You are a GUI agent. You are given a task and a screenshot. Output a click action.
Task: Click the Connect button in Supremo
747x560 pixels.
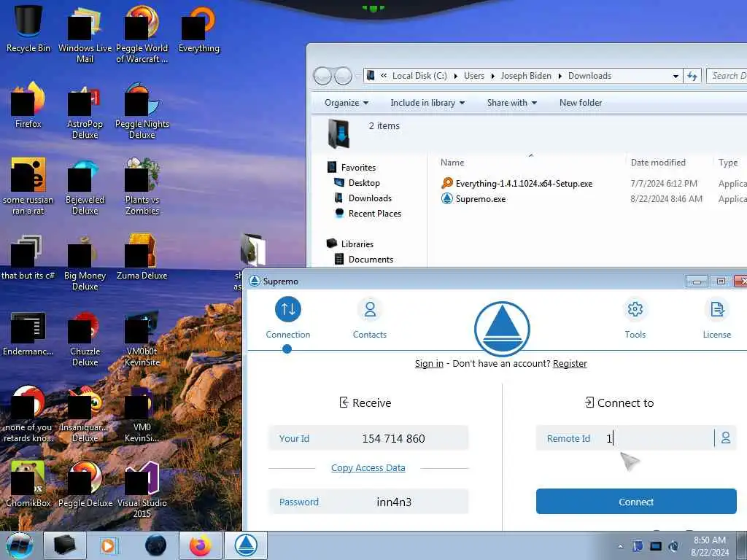(636, 502)
